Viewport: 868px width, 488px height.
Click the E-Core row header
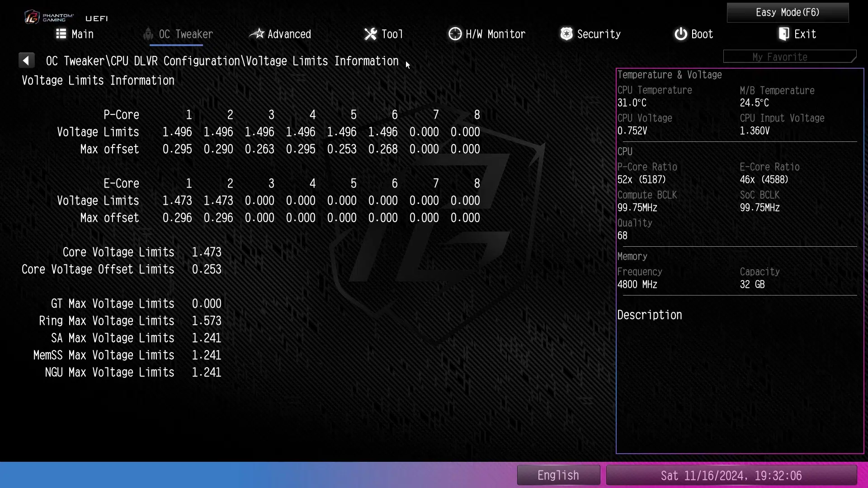click(x=121, y=183)
